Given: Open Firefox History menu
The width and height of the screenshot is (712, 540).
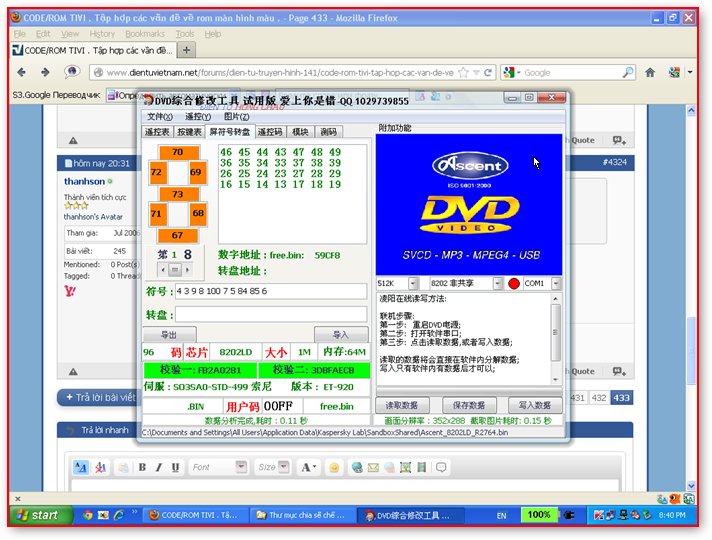Looking at the screenshot, I should click(102, 34).
